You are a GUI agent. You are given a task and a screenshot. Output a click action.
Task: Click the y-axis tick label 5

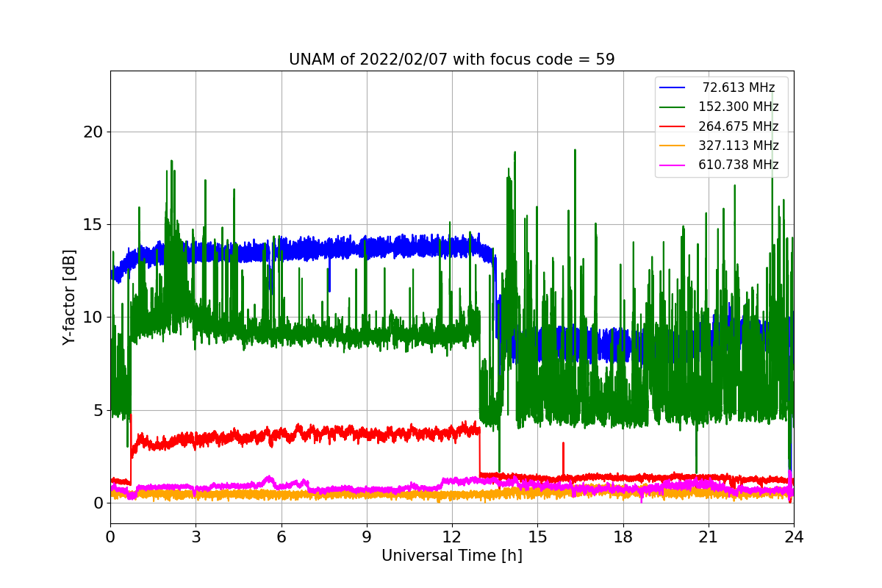coord(98,410)
